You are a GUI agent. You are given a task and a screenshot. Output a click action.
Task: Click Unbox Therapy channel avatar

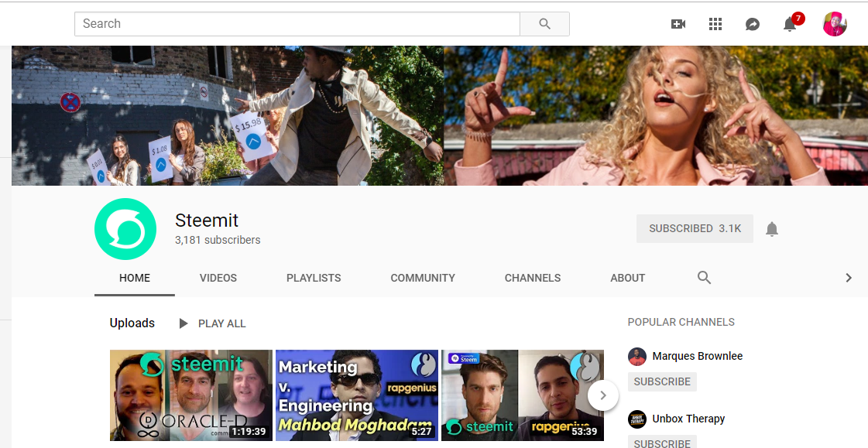(x=637, y=419)
